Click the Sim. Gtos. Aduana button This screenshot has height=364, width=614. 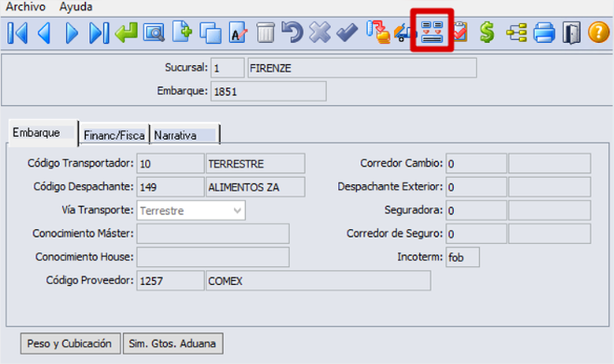[x=172, y=344]
